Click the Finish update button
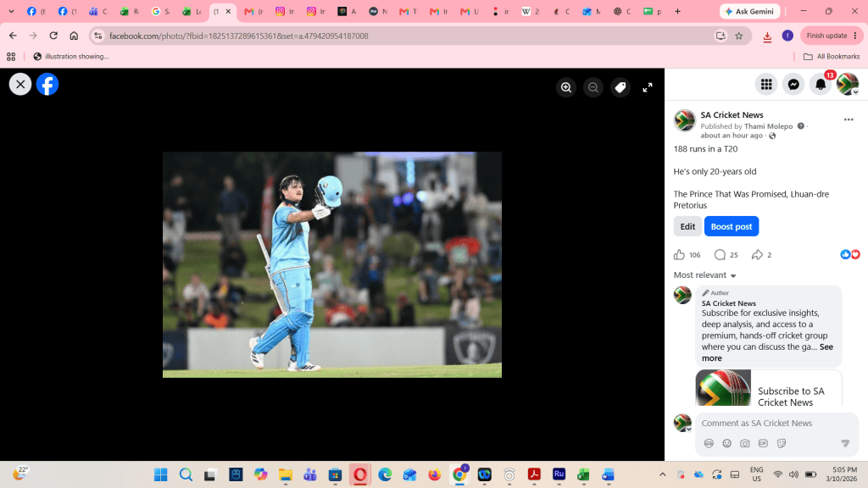This screenshot has width=868, height=488. click(x=831, y=36)
